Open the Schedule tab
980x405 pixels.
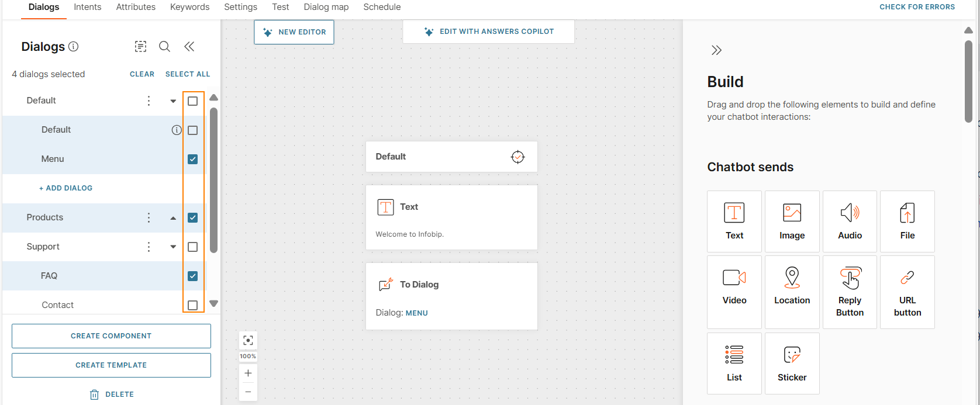tap(382, 7)
